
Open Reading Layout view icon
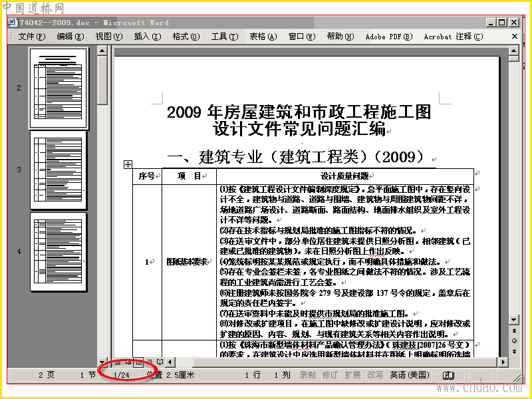pos(160,362)
